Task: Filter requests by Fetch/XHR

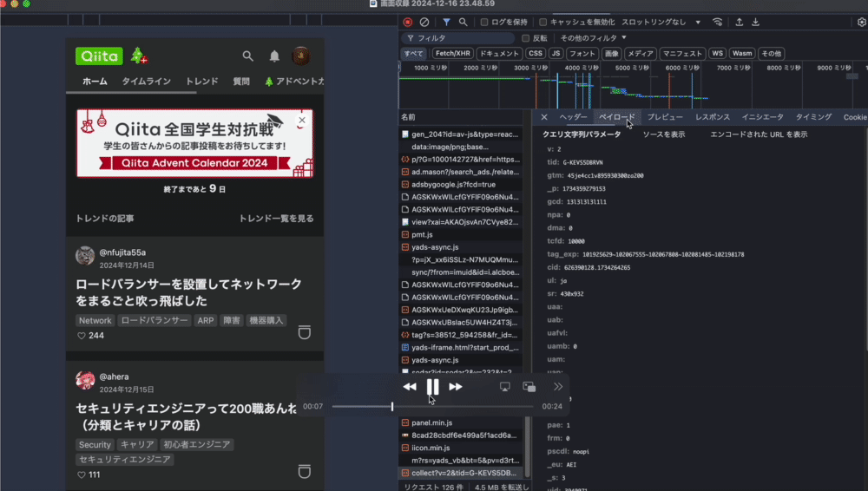Action: (x=453, y=54)
